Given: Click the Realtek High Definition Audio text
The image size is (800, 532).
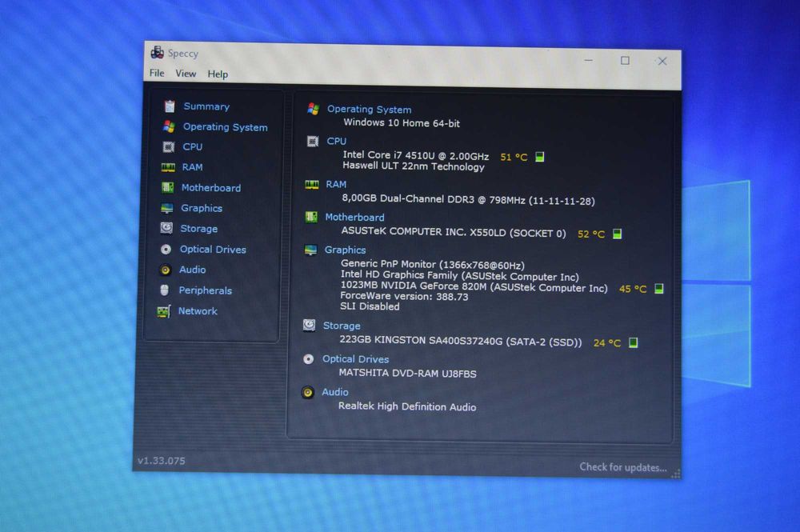Looking at the screenshot, I should tap(407, 406).
